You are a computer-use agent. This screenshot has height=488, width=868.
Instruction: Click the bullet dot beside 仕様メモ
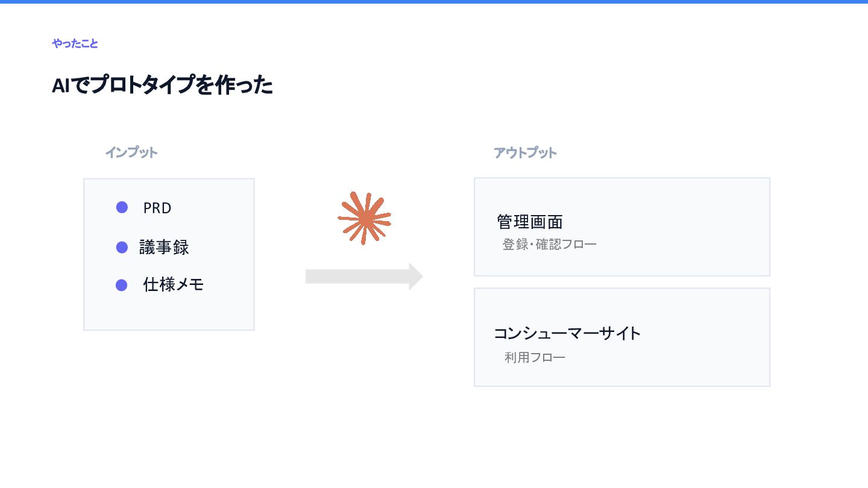[122, 285]
